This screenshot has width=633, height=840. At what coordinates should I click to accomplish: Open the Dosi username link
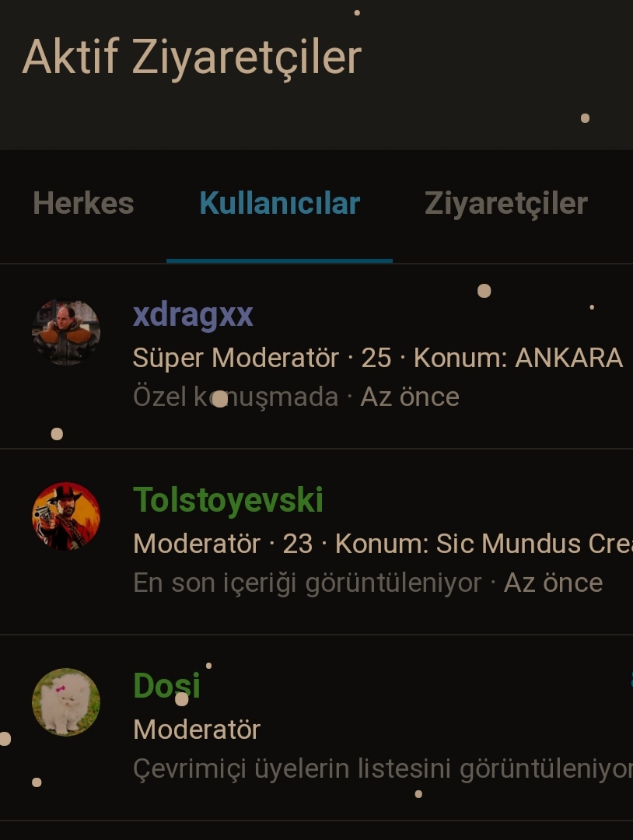click(166, 686)
